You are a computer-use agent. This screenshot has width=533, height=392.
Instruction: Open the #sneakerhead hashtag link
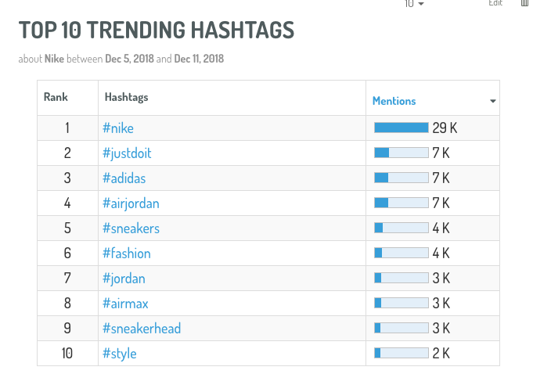click(142, 329)
